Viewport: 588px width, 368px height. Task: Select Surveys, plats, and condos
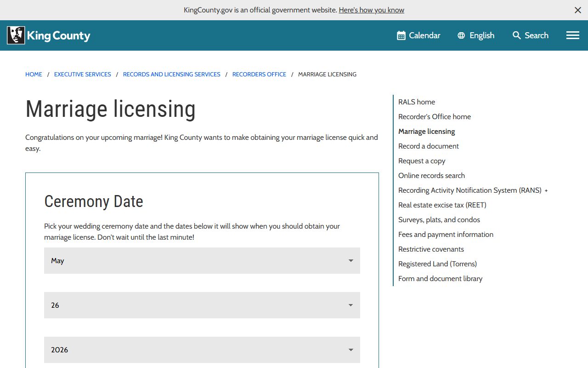tap(439, 220)
